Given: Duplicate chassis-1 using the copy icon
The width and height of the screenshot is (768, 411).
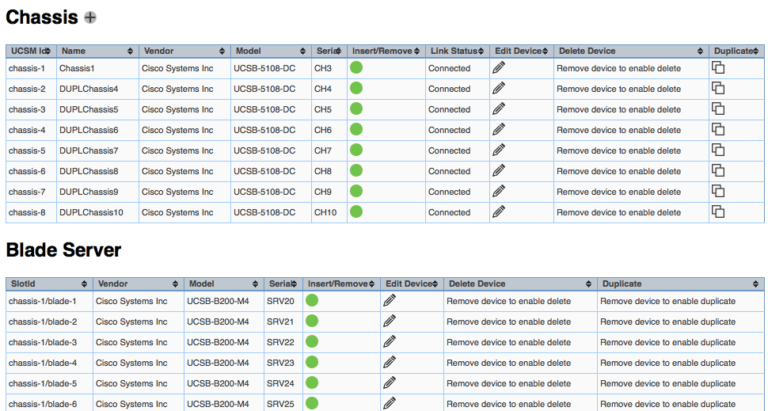Looking at the screenshot, I should [x=718, y=68].
